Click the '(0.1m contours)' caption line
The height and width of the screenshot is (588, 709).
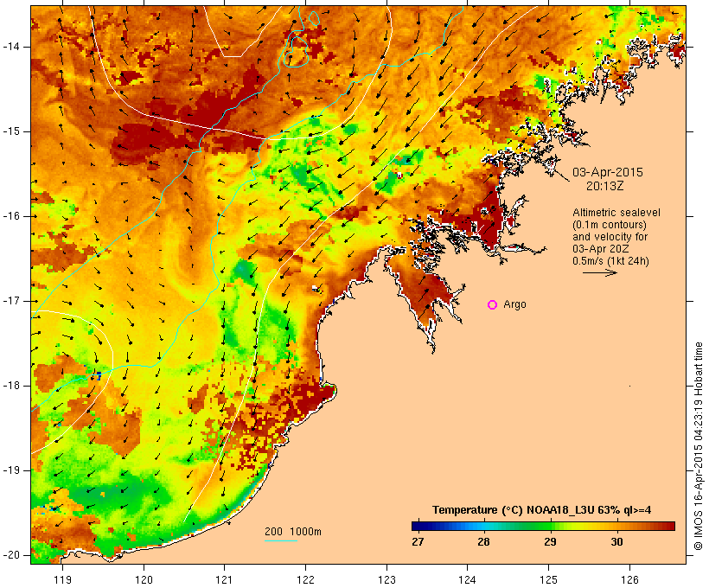[x=610, y=225]
